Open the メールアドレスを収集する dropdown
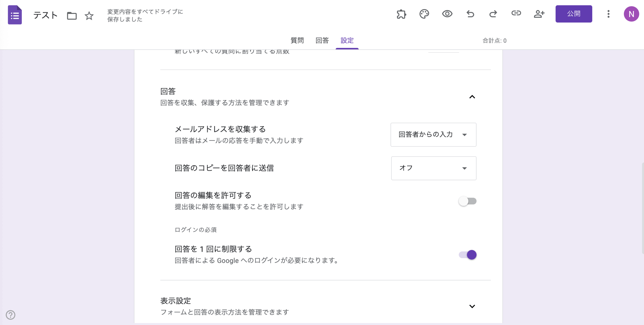 click(x=433, y=135)
